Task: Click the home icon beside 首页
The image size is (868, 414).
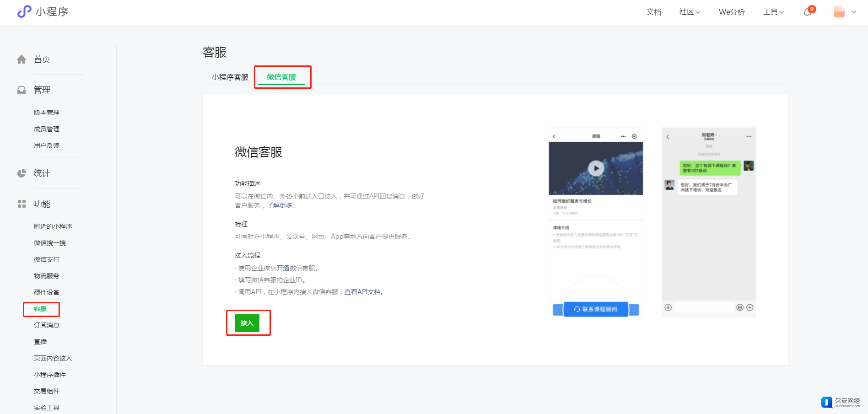Action: pos(22,59)
